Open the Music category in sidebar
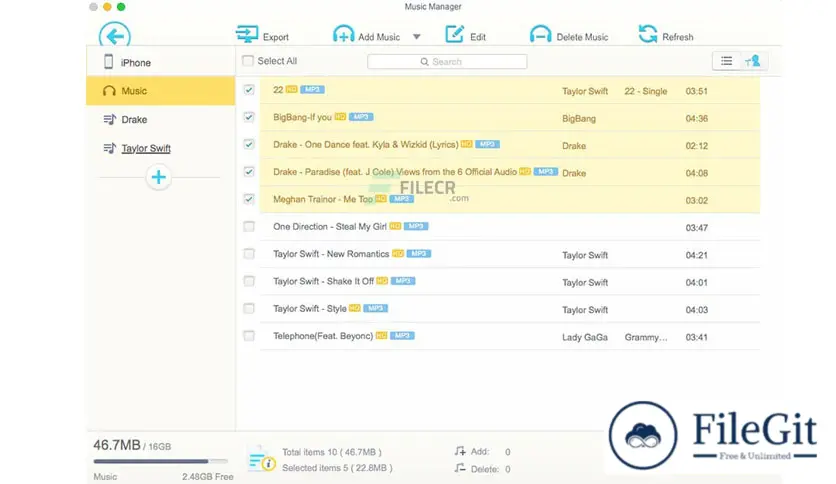 [x=160, y=91]
